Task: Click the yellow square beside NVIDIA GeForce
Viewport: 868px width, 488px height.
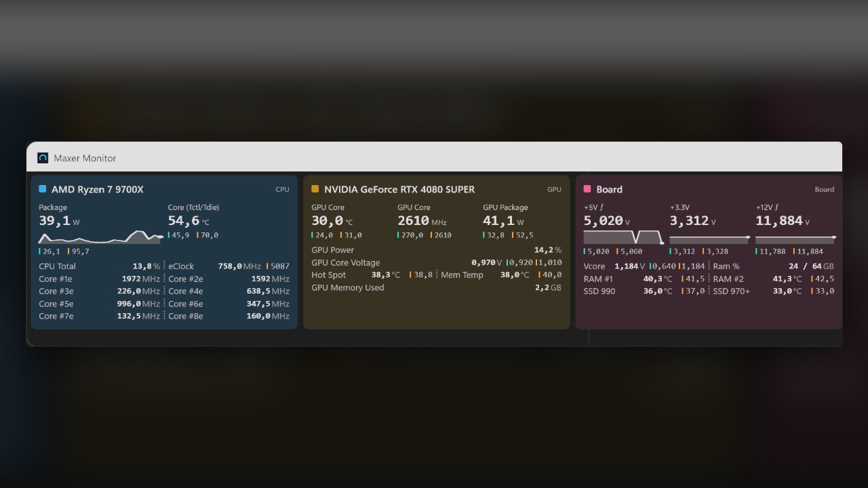Action: (x=315, y=189)
